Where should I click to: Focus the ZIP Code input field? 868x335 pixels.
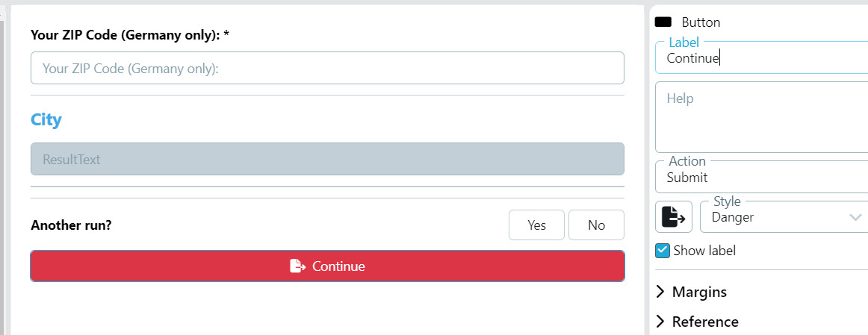point(327,68)
